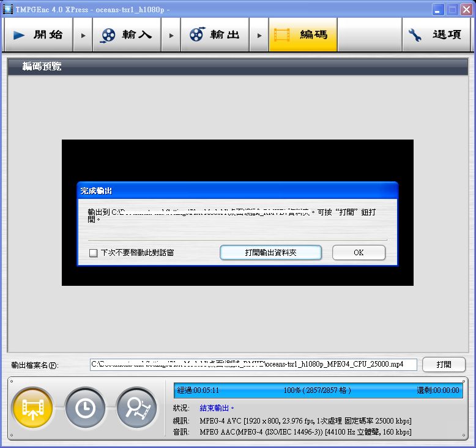
Task: Click the arrow between 輸入 and 輸出
Action: tap(171, 35)
